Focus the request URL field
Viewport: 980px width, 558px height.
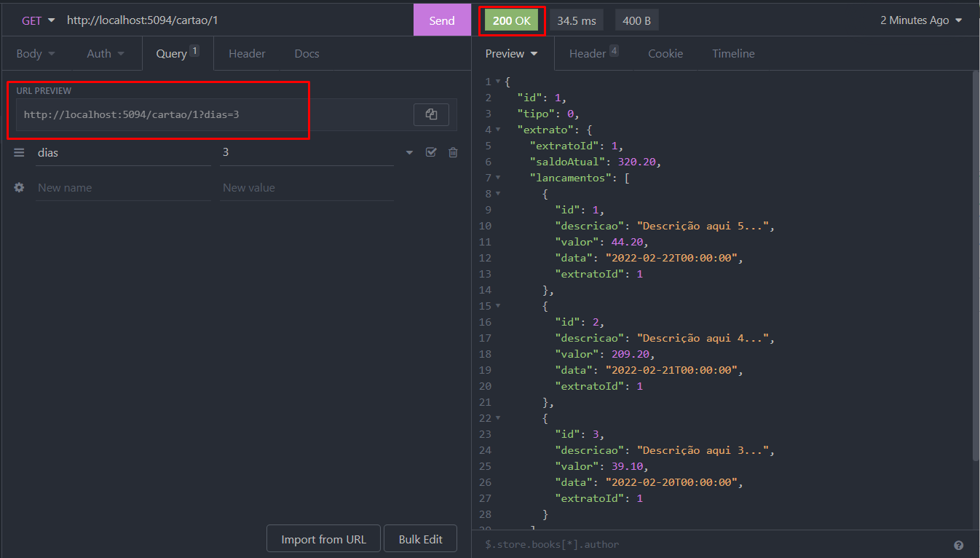[237, 20]
